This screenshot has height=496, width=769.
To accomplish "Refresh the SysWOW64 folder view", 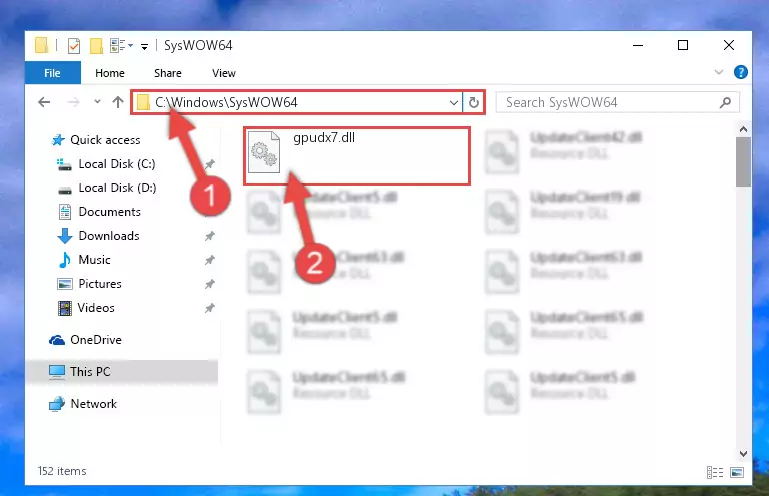I will pyautogui.click(x=474, y=103).
